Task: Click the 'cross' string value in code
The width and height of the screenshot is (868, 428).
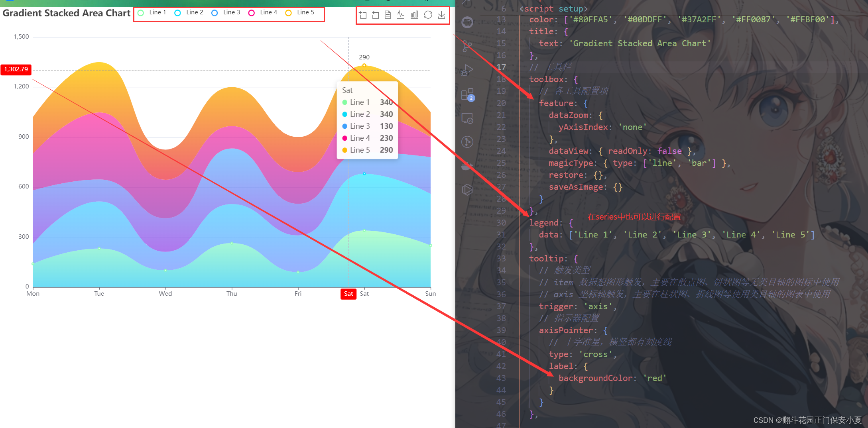Action: pyautogui.click(x=596, y=354)
